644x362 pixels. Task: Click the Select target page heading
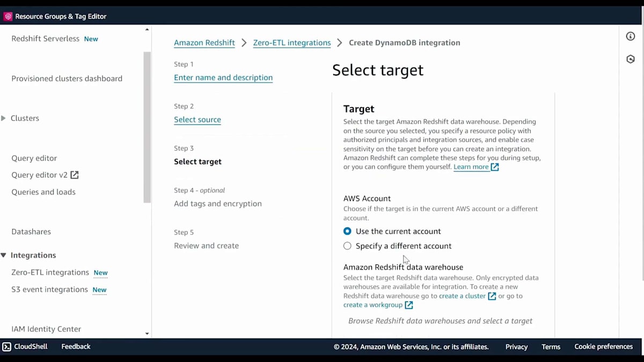point(378,70)
